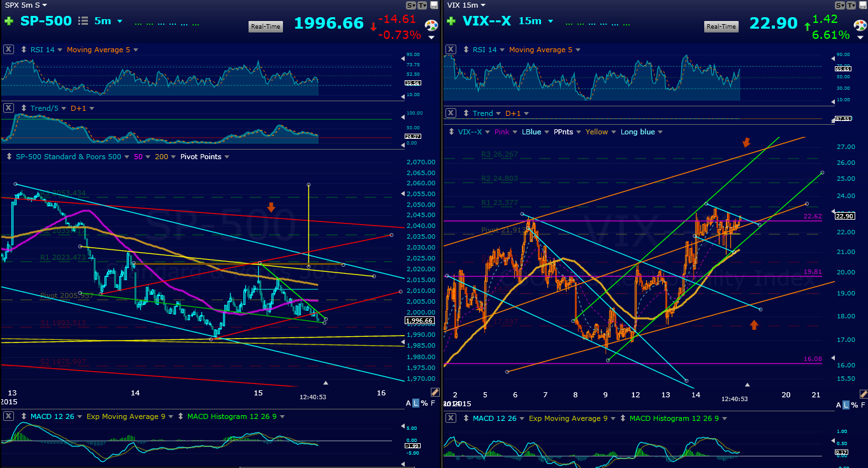This screenshot has height=468, width=868.
Task: Click the move arrows icon on VIX RSI pane
Action: coord(467,50)
